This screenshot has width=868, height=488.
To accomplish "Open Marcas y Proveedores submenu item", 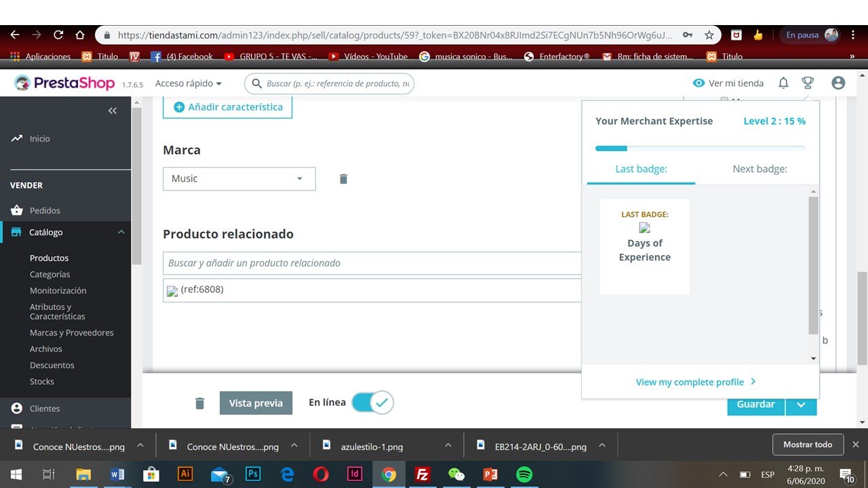I will pos(72,333).
